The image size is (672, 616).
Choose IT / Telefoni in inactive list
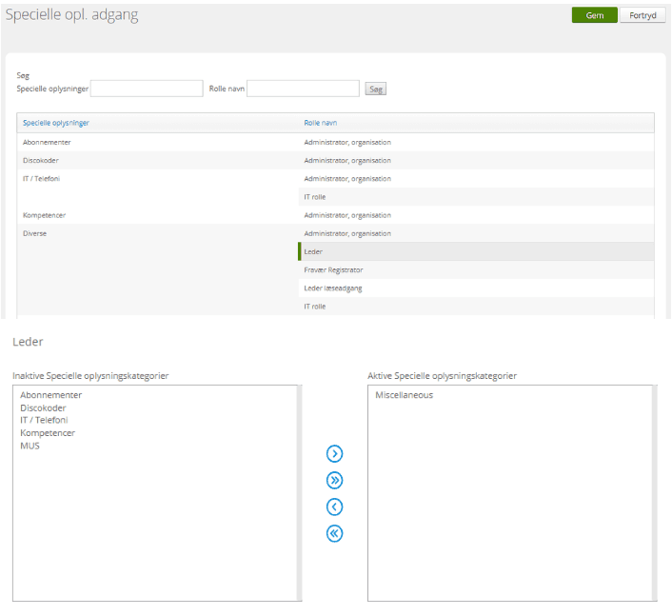pos(44,420)
